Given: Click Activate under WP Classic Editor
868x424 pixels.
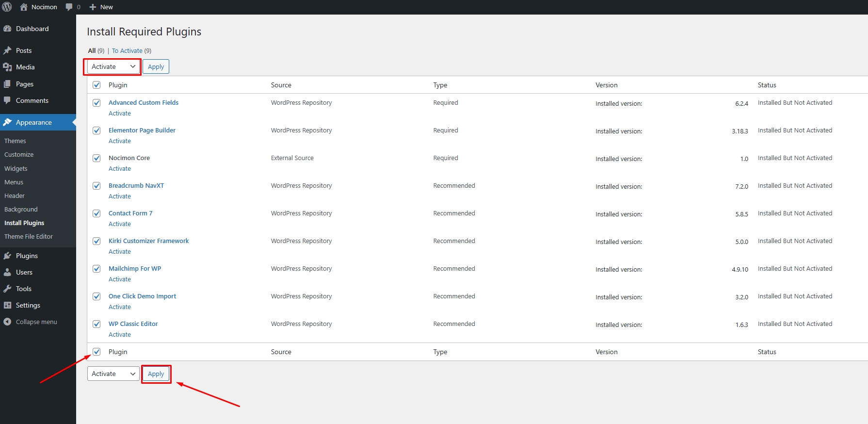Looking at the screenshot, I should (x=120, y=334).
